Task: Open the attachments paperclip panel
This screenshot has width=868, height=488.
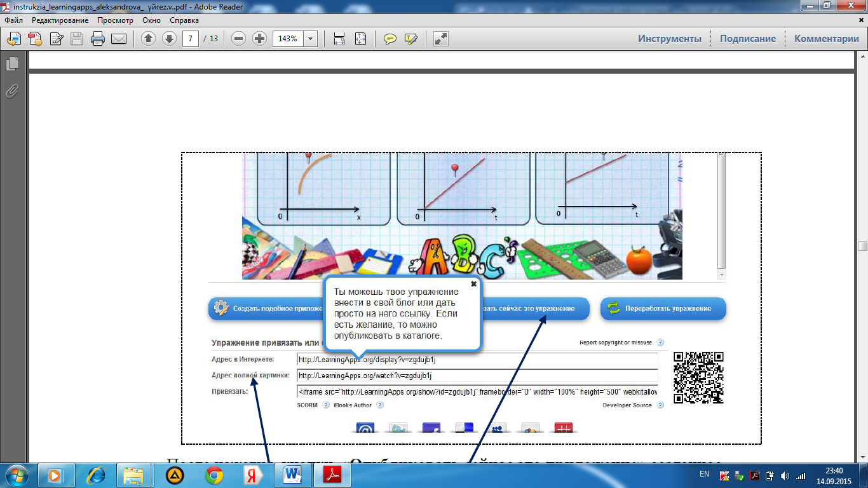Action: click(x=12, y=91)
